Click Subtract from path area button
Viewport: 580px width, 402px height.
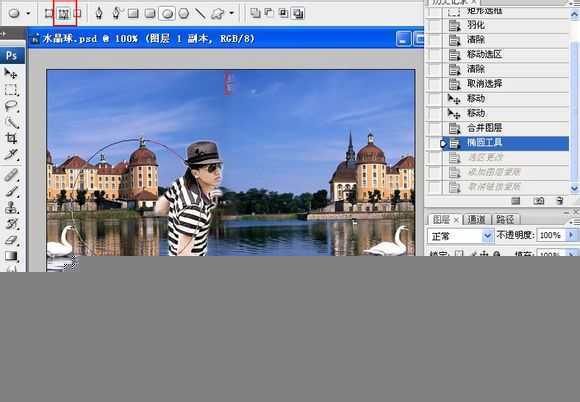pos(269,13)
